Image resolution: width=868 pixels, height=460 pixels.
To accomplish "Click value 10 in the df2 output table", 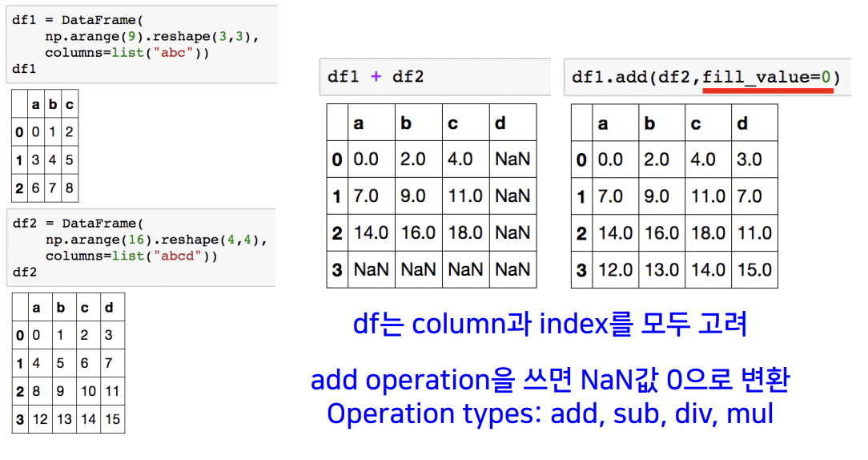I will click(x=89, y=391).
